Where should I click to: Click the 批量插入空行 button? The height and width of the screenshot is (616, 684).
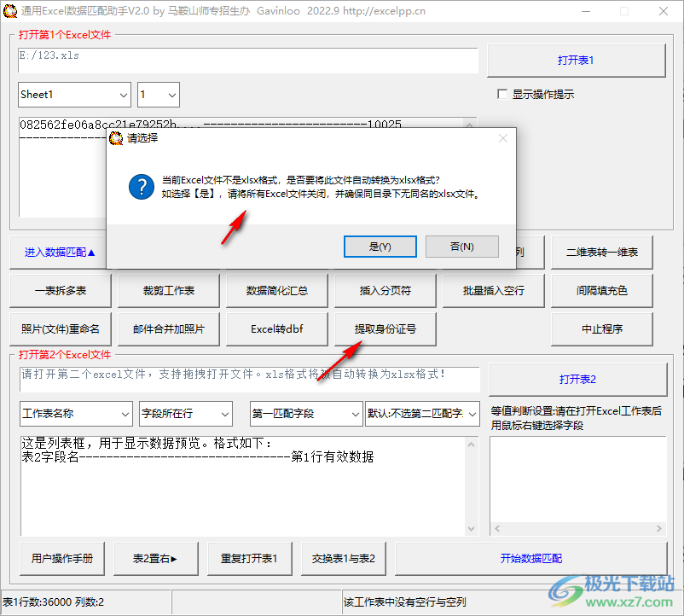pos(493,291)
